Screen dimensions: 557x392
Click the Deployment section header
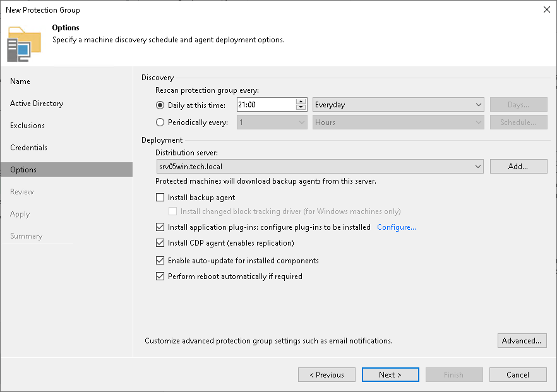click(162, 140)
